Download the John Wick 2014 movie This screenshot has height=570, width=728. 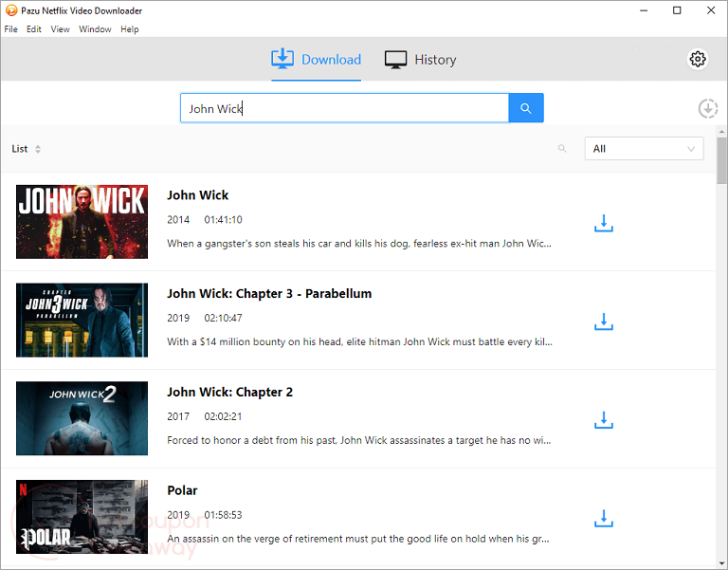pyautogui.click(x=604, y=224)
